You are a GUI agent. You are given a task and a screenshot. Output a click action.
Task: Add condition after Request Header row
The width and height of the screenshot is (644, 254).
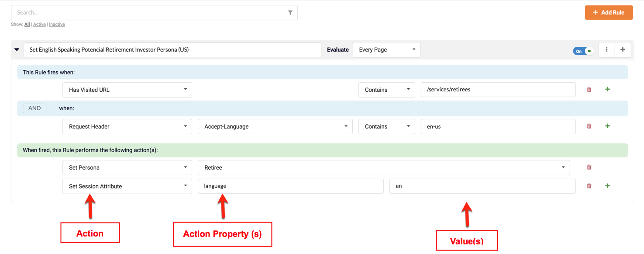tap(607, 126)
